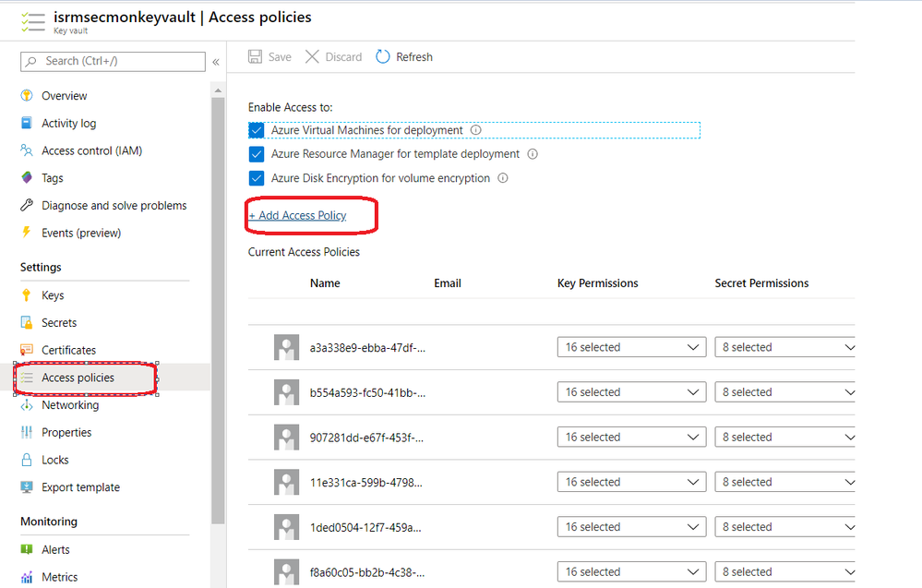Image resolution: width=922 pixels, height=588 pixels.
Task: Open Secret Permissions dropdown for b554a593-fc50-41bb
Action: [785, 392]
